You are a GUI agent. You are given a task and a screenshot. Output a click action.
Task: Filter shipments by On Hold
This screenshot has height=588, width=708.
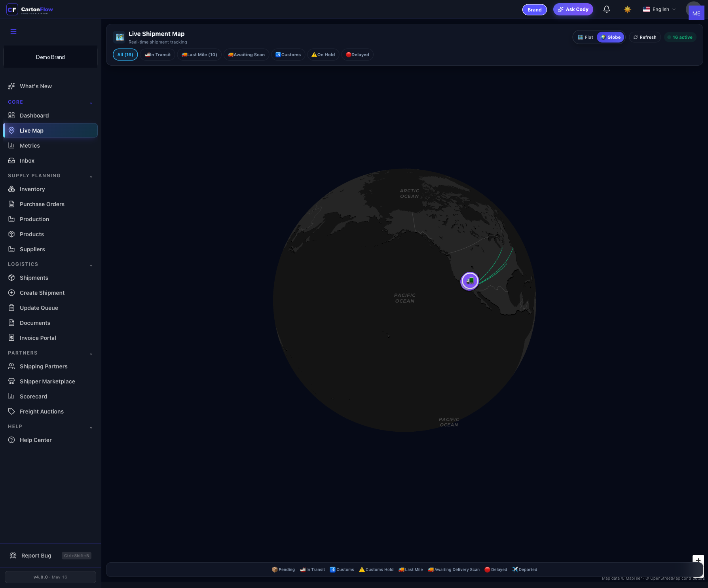(x=323, y=55)
